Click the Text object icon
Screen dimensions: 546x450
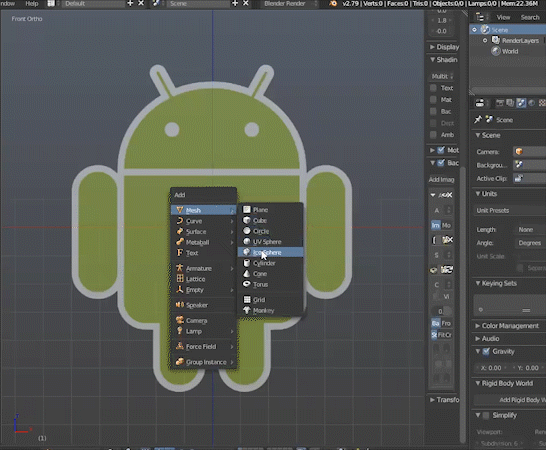(180, 253)
